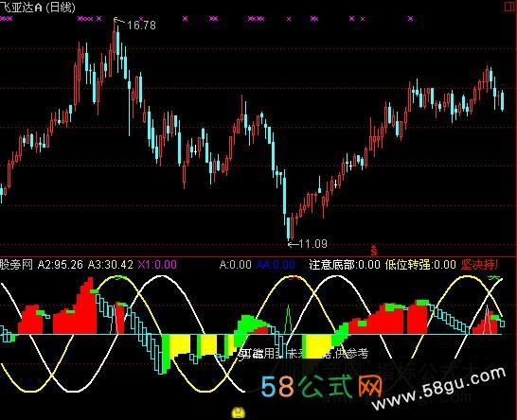The height and width of the screenshot is (420, 517).
Task: Click the red S signal marker below chart
Action: [374, 251]
